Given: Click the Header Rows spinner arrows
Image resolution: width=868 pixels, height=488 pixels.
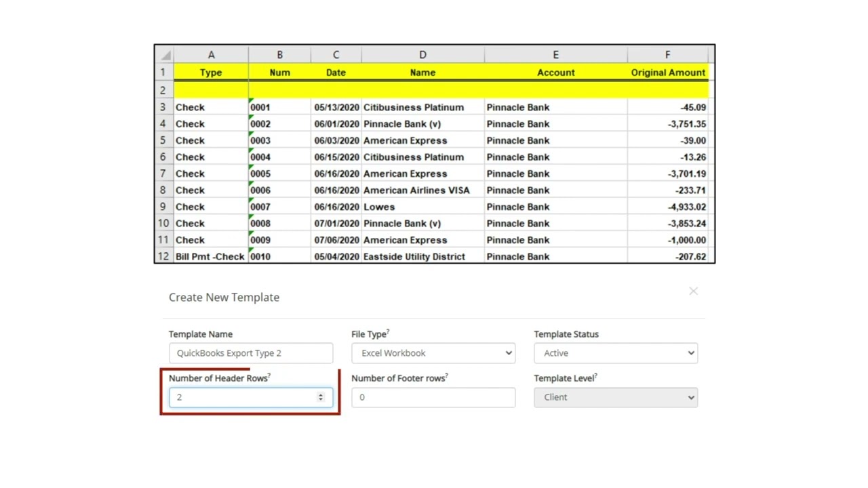Looking at the screenshot, I should (321, 397).
